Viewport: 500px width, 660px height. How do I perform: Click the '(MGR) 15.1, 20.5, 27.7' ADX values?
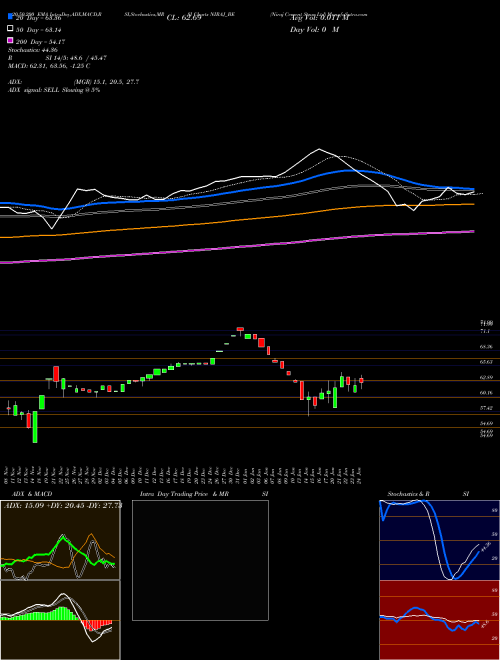(x=106, y=82)
